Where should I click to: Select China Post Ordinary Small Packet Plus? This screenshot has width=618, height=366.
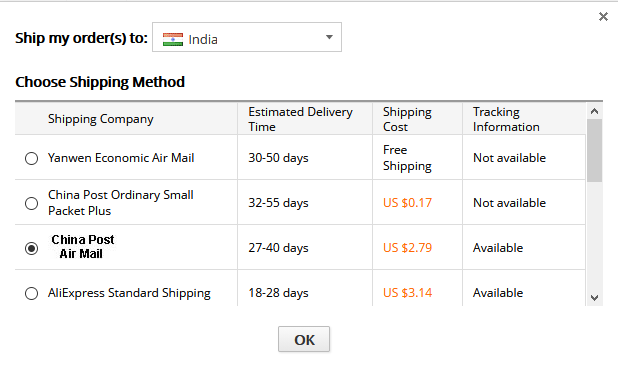pos(32,203)
